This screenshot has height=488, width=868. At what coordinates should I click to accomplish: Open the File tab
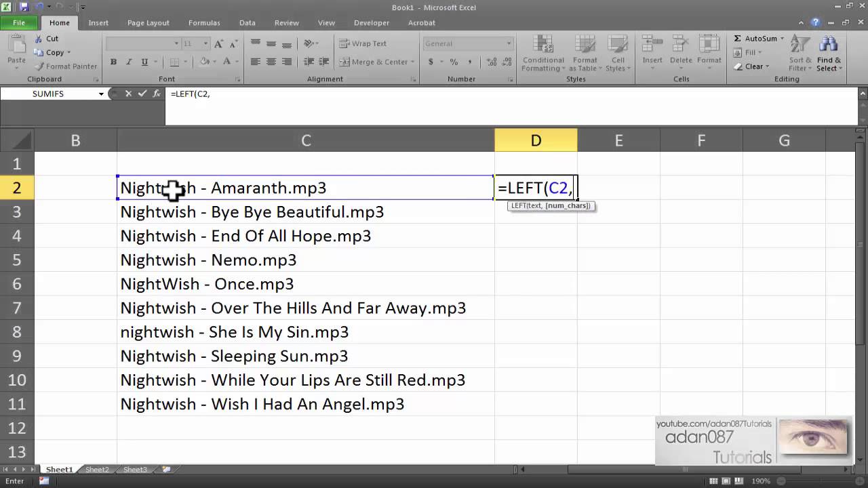(19, 22)
